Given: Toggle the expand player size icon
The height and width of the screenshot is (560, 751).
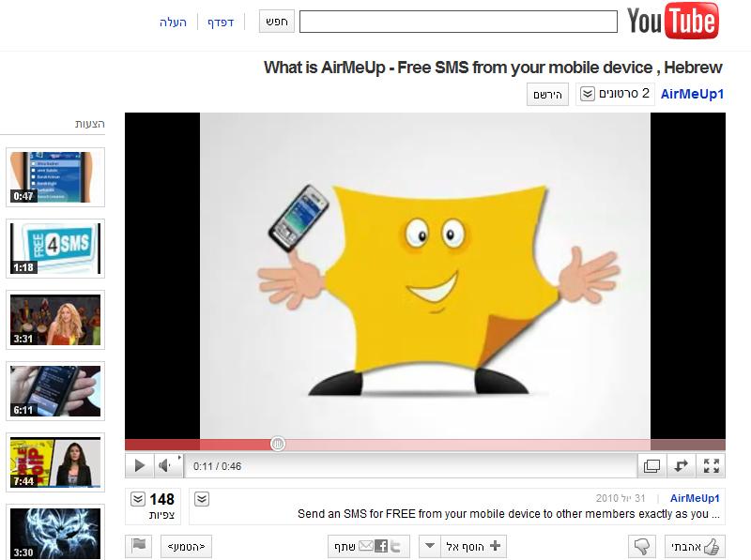Looking at the screenshot, I should [x=681, y=465].
